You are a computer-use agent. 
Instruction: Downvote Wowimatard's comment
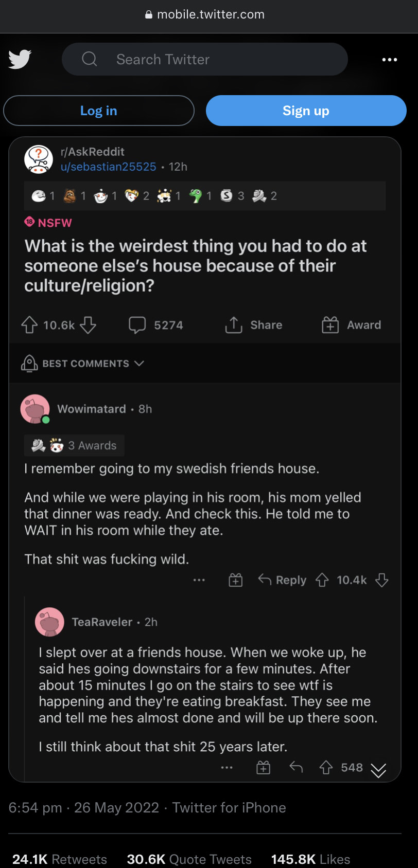click(x=381, y=580)
